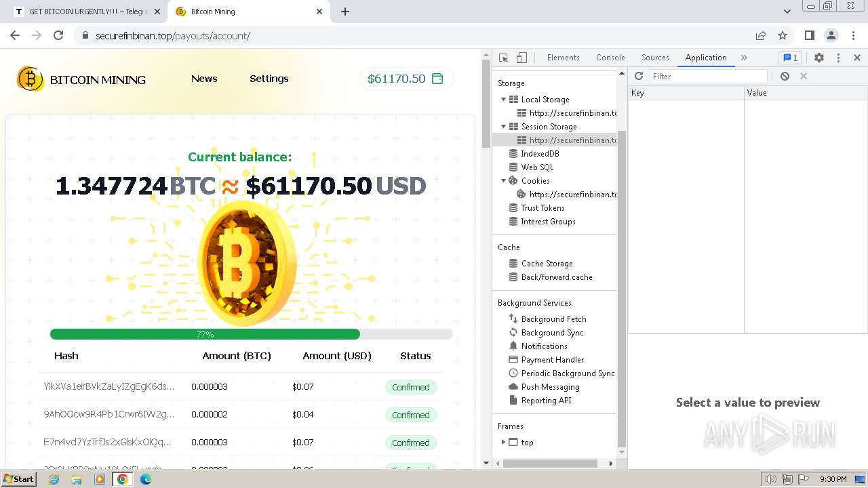Click the delete selected item icon
Image resolution: width=868 pixels, height=488 pixels.
pyautogui.click(x=804, y=76)
